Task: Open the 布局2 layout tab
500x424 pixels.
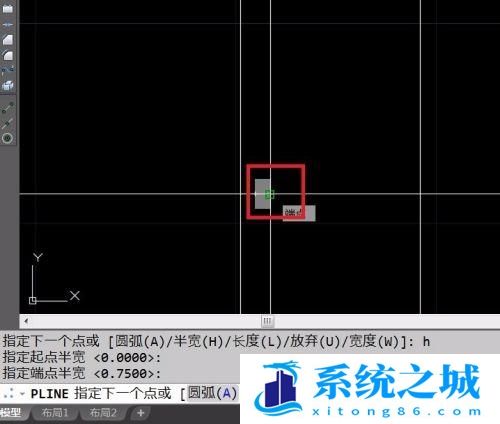Action: pos(103,413)
